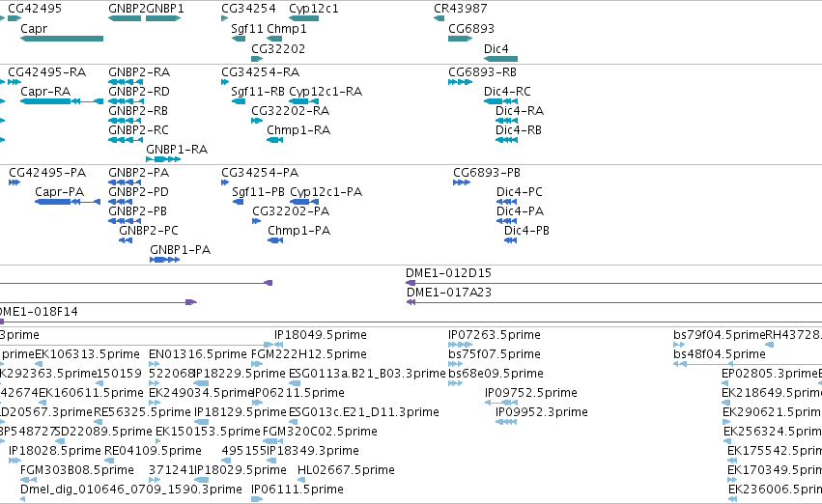Click the DME1-012D15 clone label

[x=448, y=273]
